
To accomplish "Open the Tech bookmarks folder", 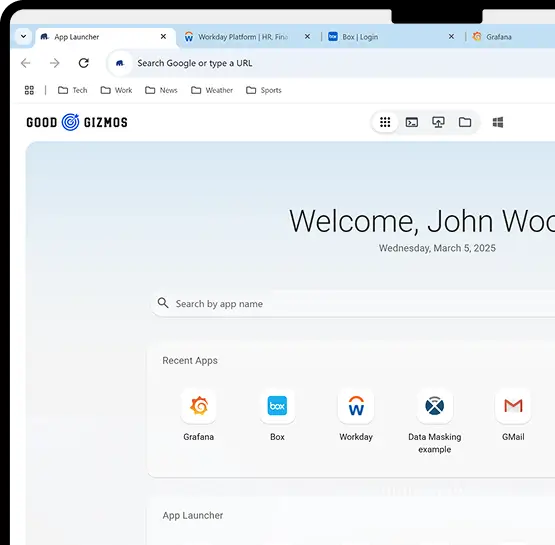I will 73,90.
